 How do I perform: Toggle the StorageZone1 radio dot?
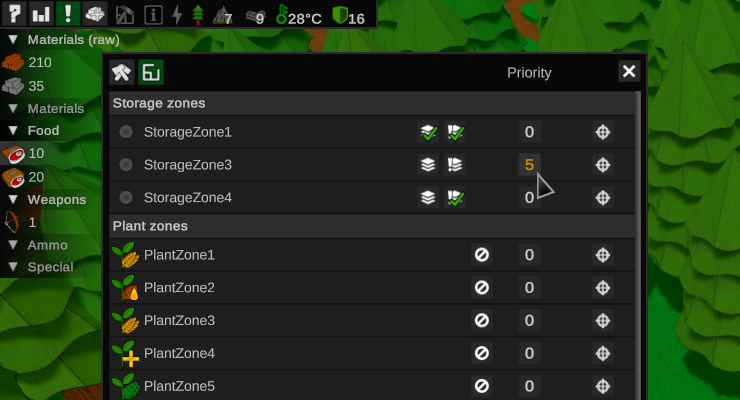point(126,132)
